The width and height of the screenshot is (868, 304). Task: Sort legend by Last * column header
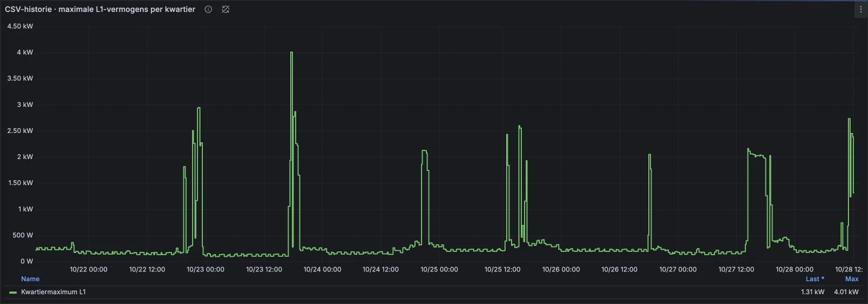tap(815, 279)
